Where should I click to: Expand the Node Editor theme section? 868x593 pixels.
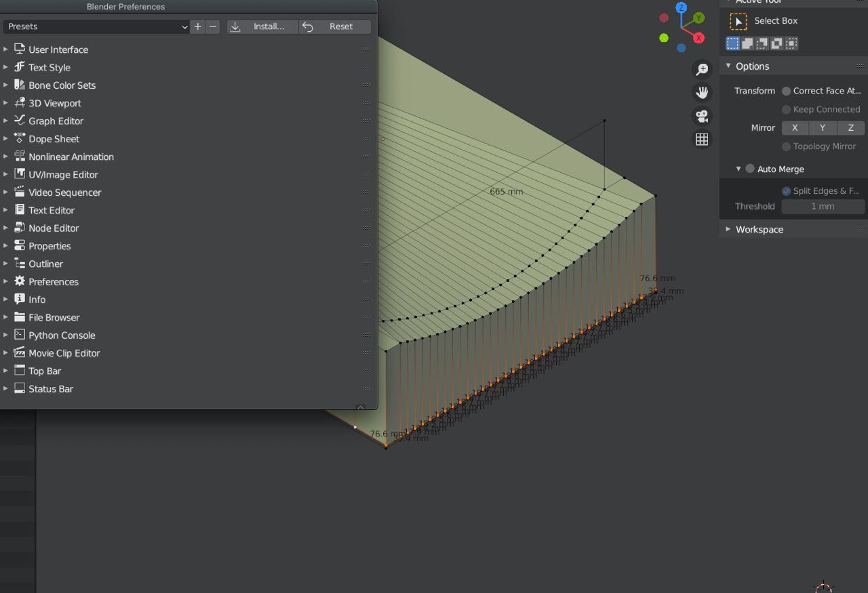(5, 228)
